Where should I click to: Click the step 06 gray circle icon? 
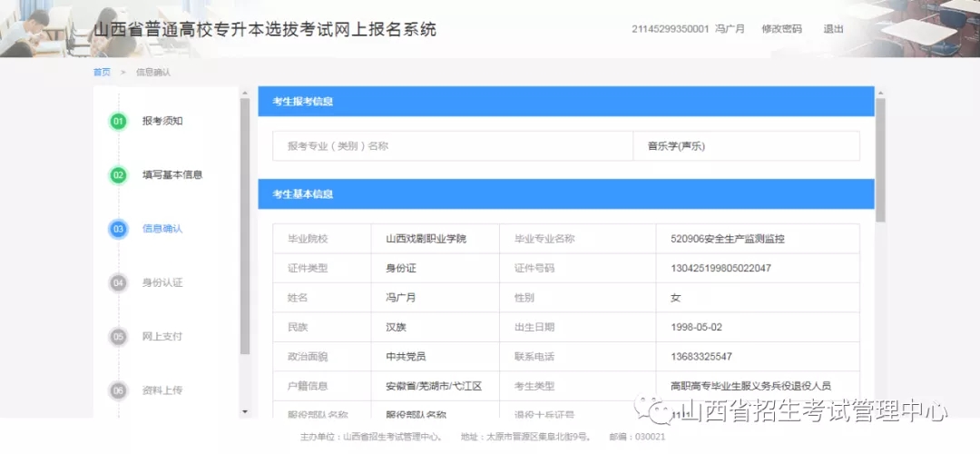coord(118,390)
